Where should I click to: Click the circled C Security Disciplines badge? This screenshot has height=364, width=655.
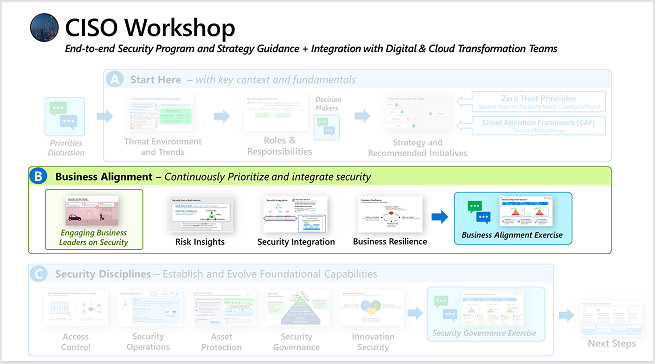(x=38, y=274)
